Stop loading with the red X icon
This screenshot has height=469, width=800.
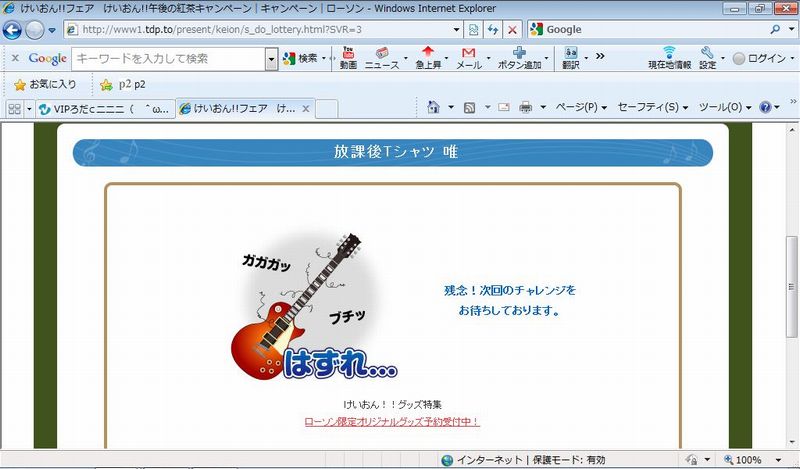512,30
